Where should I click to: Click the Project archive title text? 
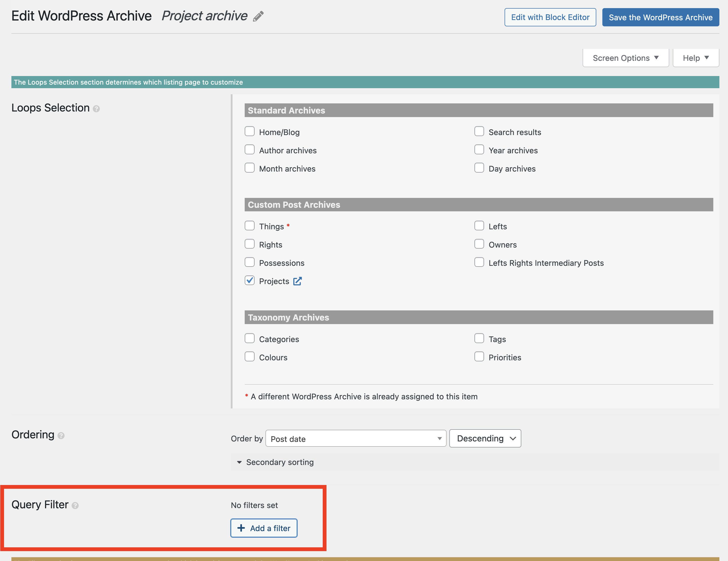point(204,16)
